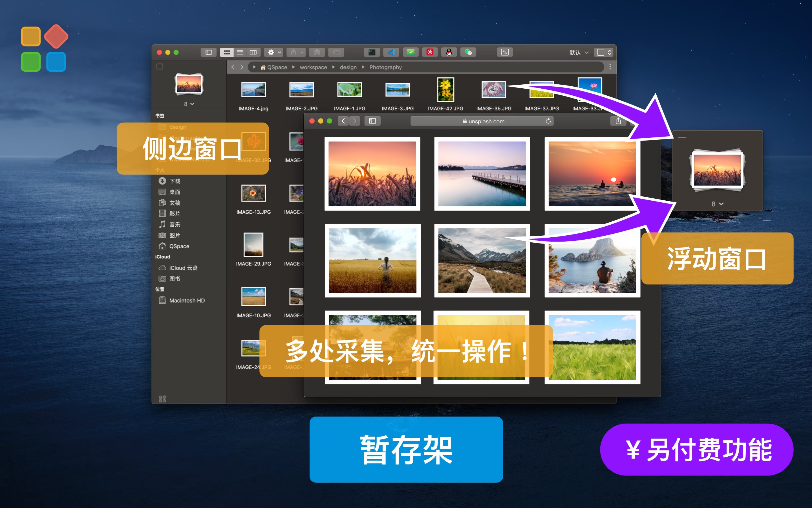Switch QSpace to column view

tap(253, 52)
